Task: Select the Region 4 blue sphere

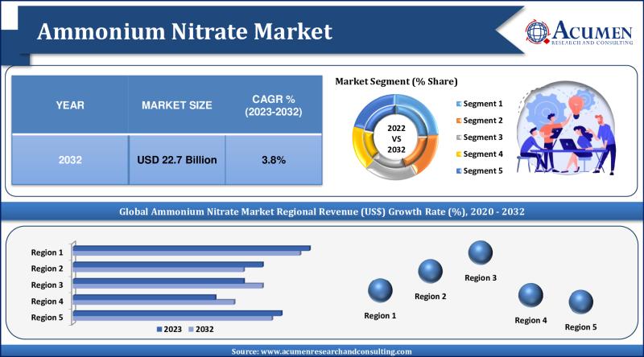Action: 530,296
